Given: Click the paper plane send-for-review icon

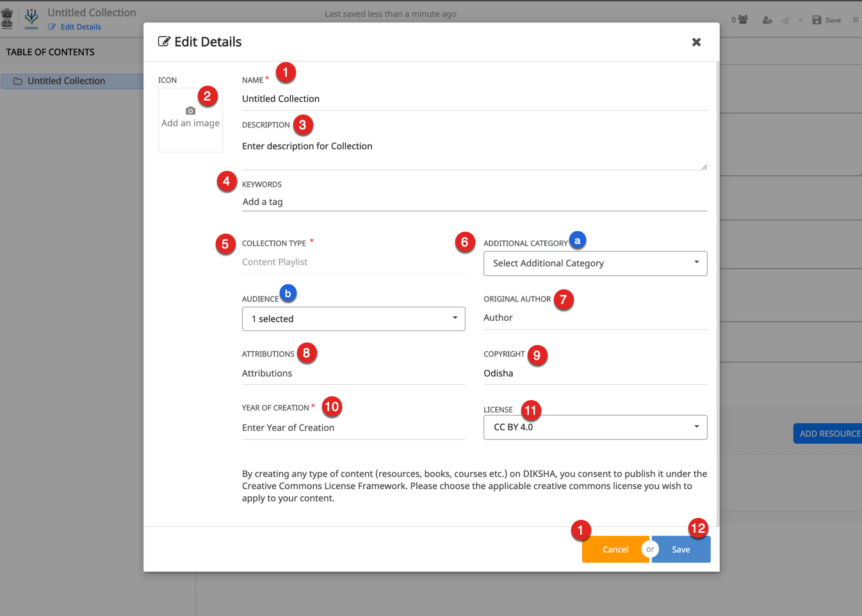Looking at the screenshot, I should [x=785, y=20].
